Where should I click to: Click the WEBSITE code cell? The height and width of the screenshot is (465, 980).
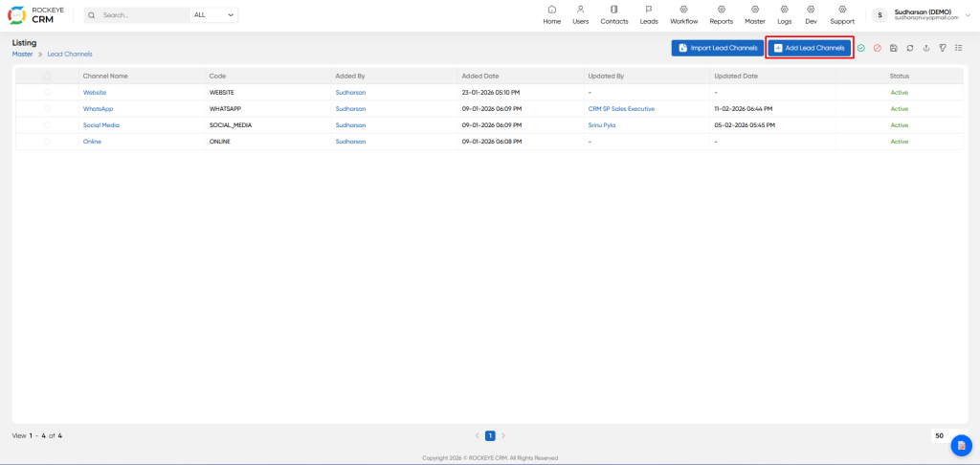pyautogui.click(x=222, y=93)
